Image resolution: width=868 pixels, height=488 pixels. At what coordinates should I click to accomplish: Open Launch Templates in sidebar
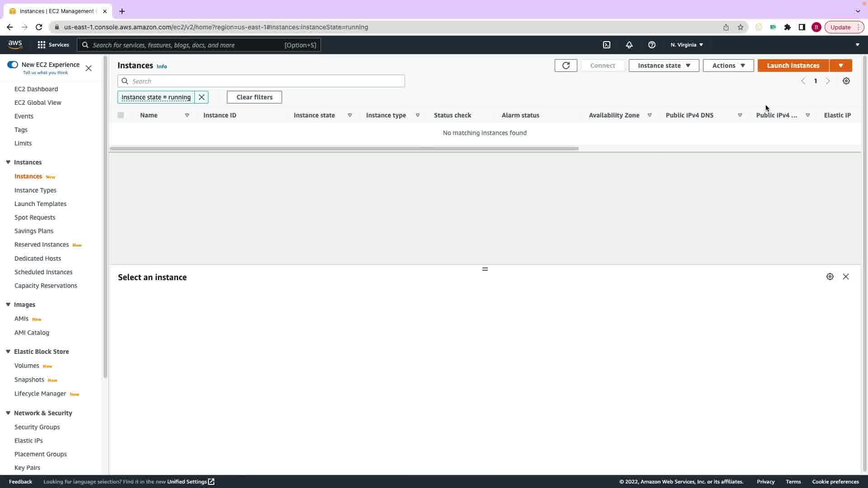tap(40, 204)
